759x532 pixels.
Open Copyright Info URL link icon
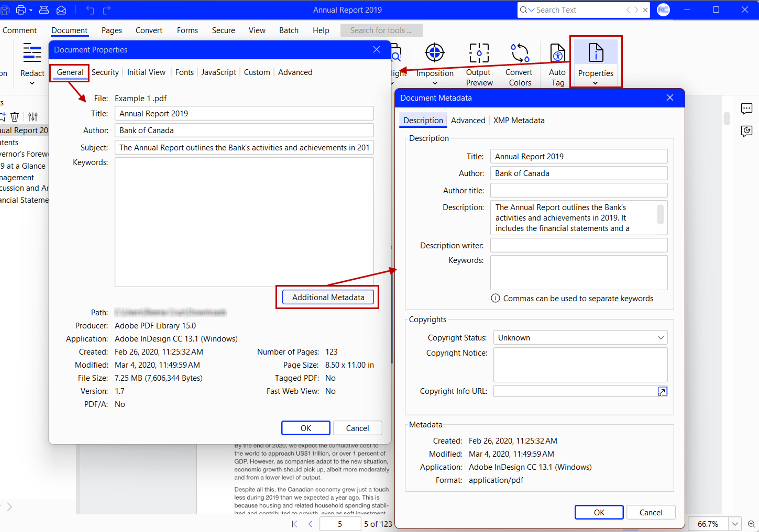662,391
